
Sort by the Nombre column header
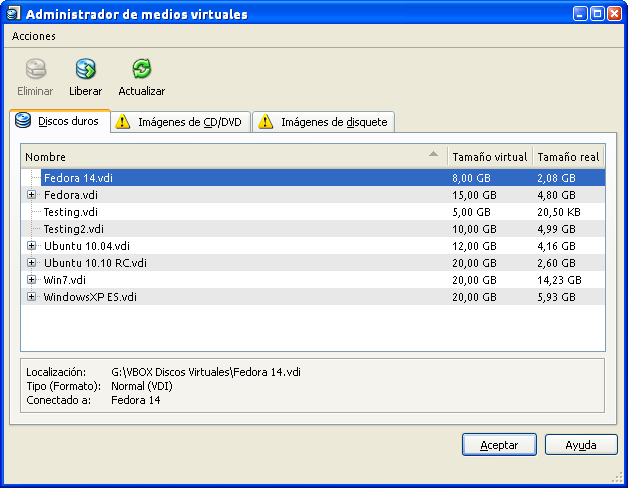(234, 157)
